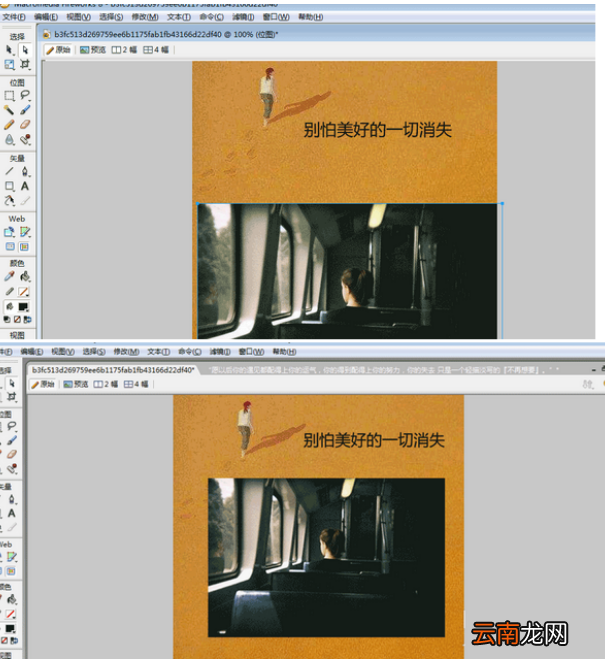Select Rectangle vector tool in upper window

coord(9,186)
